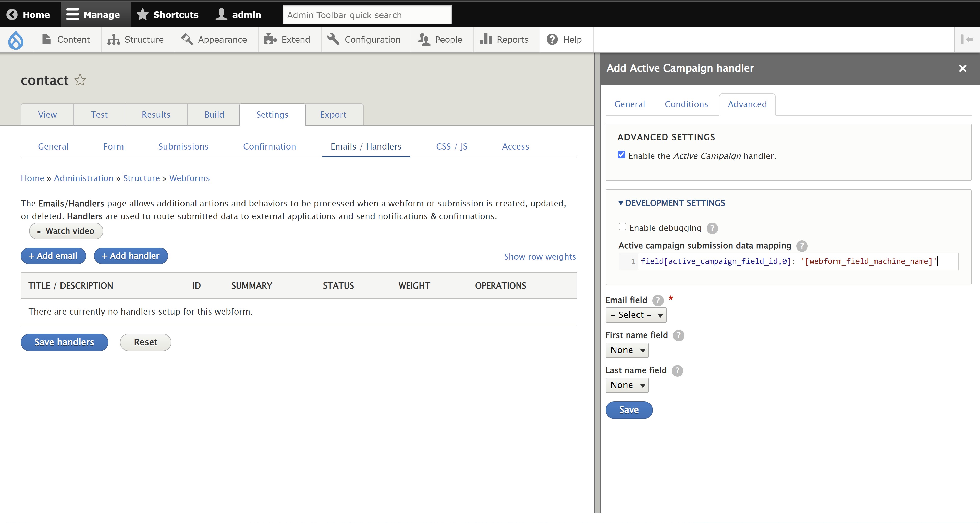Toggle the favorite star next to contact
Viewport: 980px width, 523px height.
pos(80,80)
